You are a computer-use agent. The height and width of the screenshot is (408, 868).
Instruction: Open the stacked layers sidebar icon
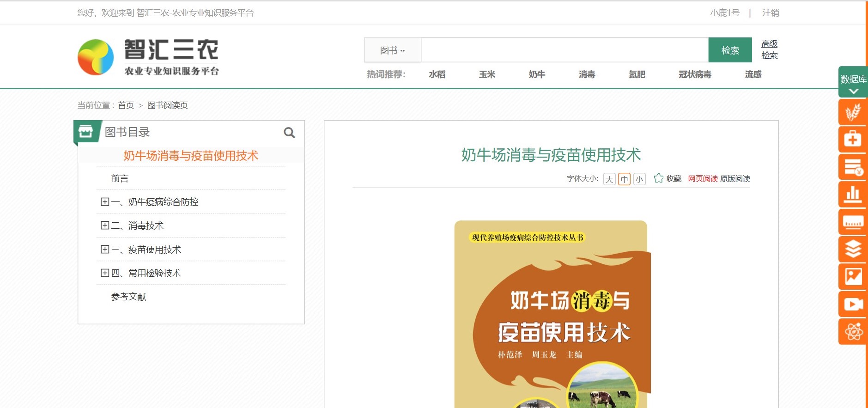[x=853, y=249]
